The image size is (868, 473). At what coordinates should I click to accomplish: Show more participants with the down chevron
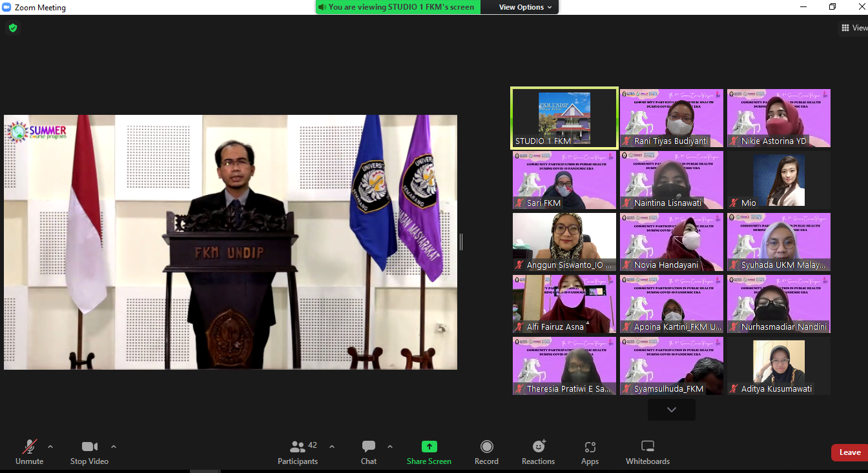click(672, 410)
